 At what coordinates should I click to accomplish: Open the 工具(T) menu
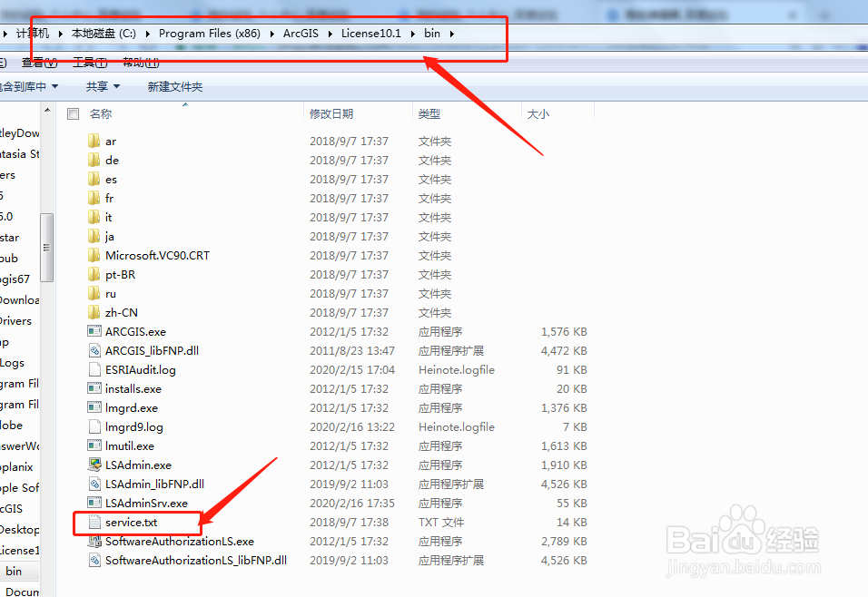point(90,63)
